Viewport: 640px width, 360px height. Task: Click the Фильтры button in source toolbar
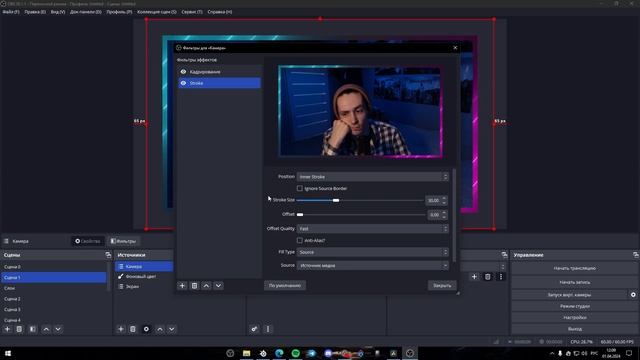click(123, 241)
